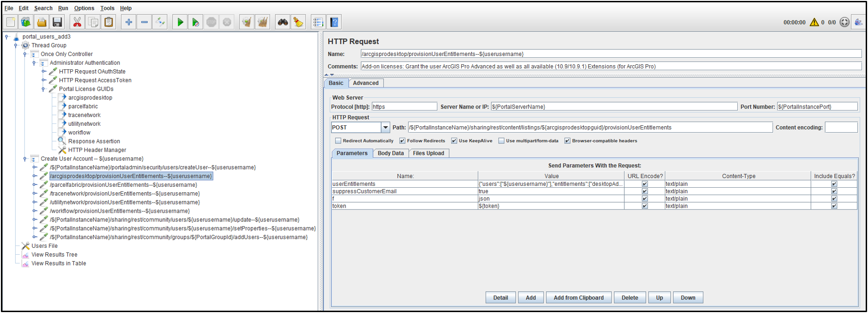Open Search with the binoculars icon

click(x=283, y=22)
